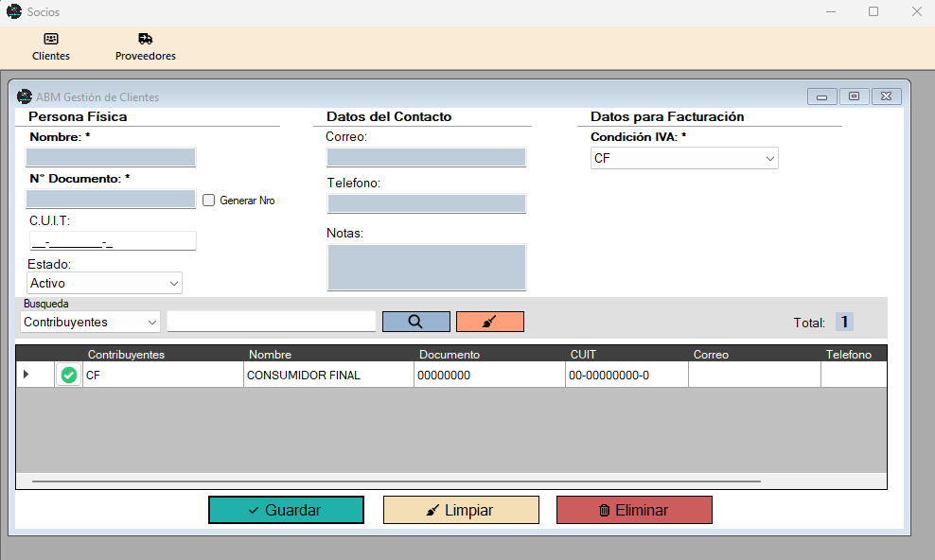Open the Proveedores section
935x560 pixels.
[x=146, y=47]
